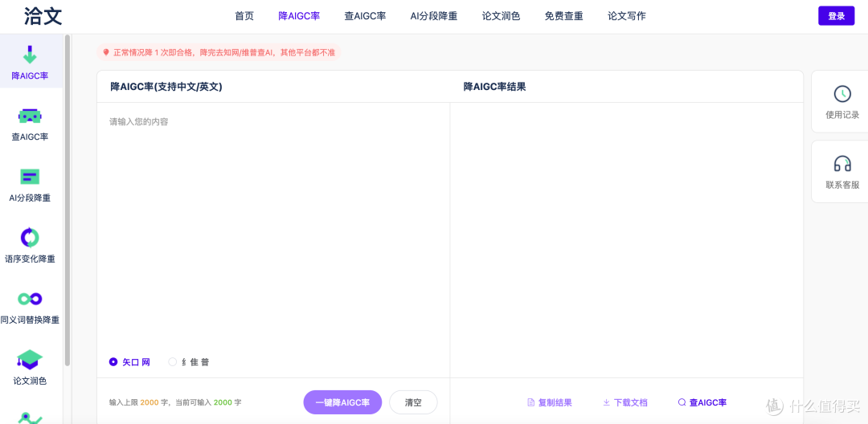This screenshot has height=424, width=868.
Task: Click the partially visible sidebar icon below 论文润色
Action: [30, 418]
